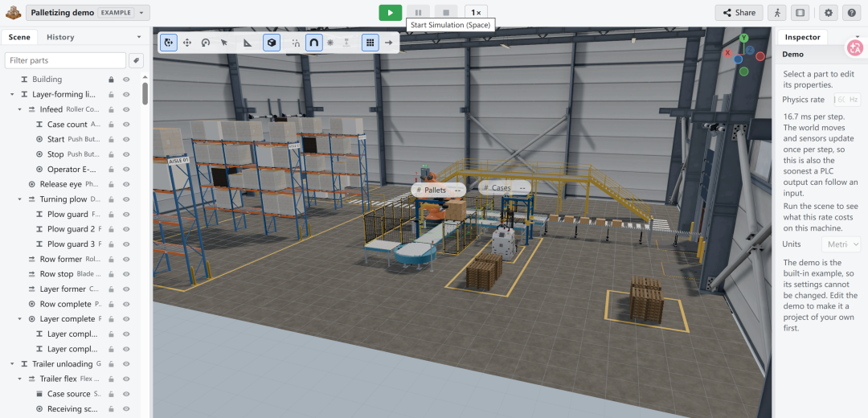Toggle visibility of the Release eye row
Image resolution: width=868 pixels, height=418 pixels.
tap(126, 184)
